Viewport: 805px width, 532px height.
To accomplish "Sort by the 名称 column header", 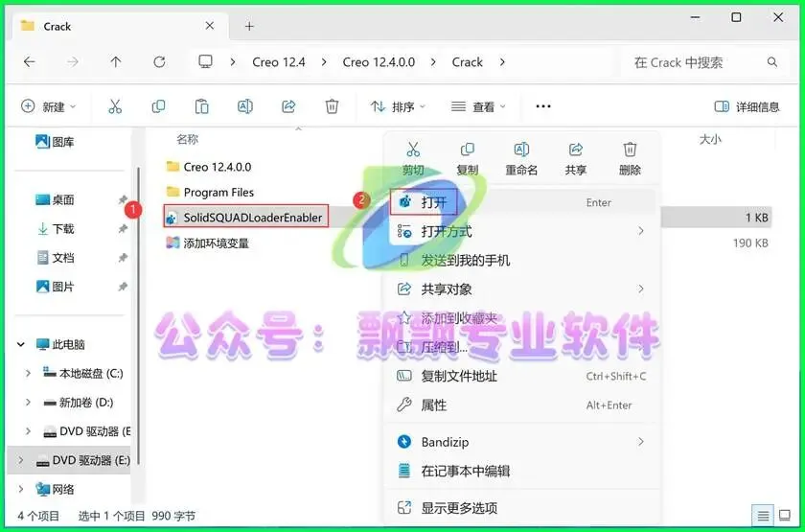I will (188, 139).
